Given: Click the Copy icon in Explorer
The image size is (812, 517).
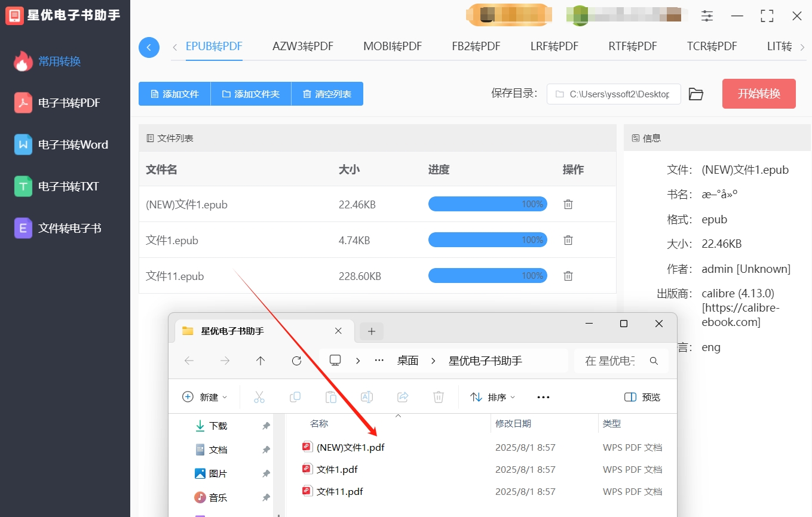Looking at the screenshot, I should click(295, 397).
